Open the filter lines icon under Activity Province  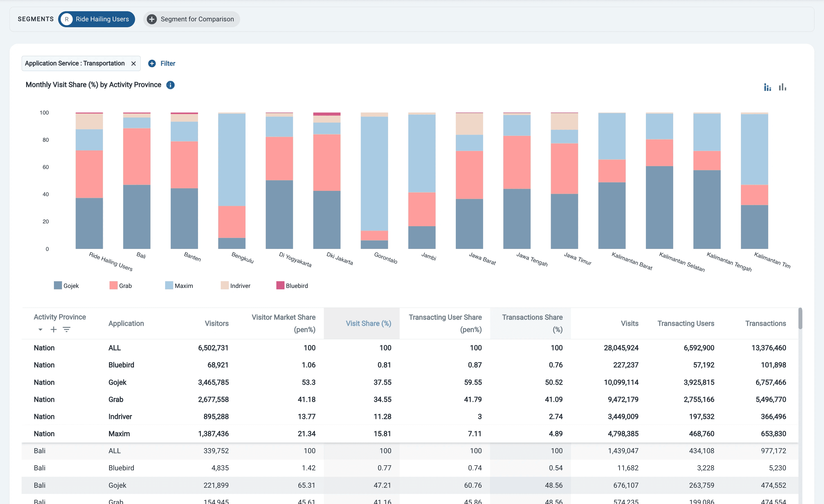(67, 329)
